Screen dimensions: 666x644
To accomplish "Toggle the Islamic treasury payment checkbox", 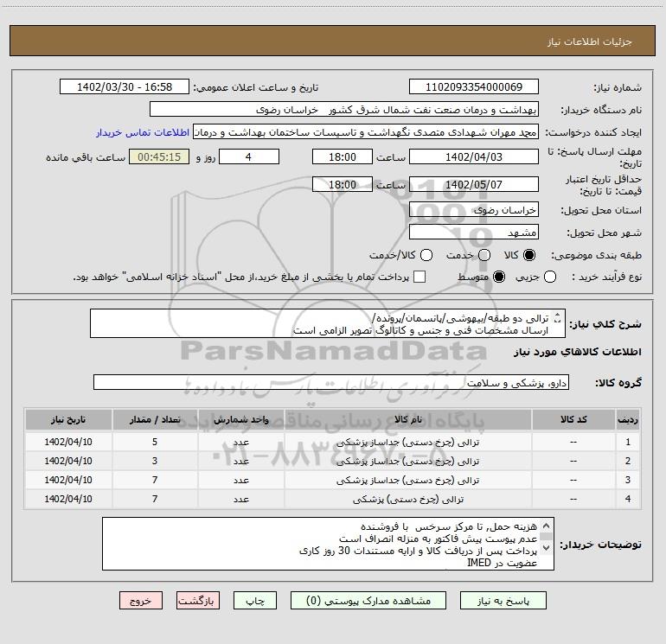I will (419, 277).
